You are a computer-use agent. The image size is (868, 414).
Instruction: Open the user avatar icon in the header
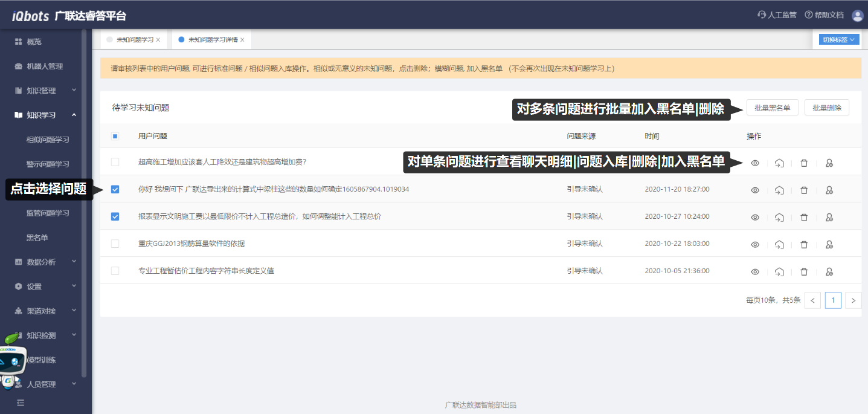[857, 16]
